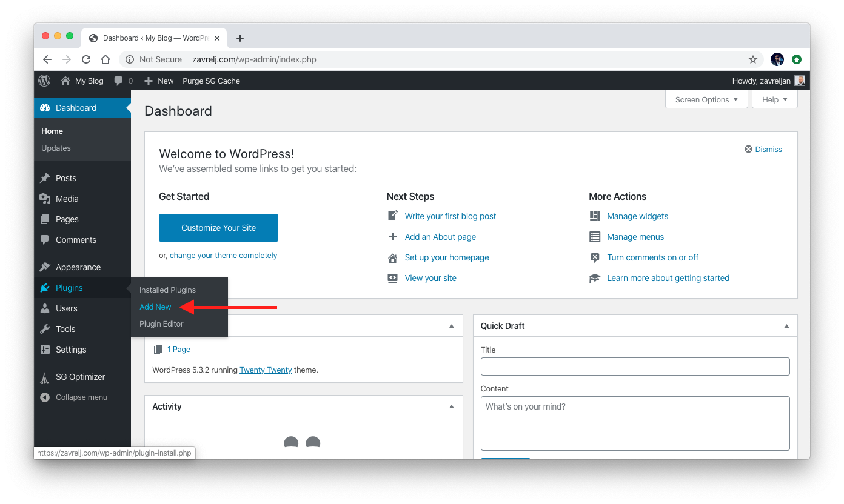Collapse the Quick Draft panel arrow
Screen dimensions: 844x504
786,326
